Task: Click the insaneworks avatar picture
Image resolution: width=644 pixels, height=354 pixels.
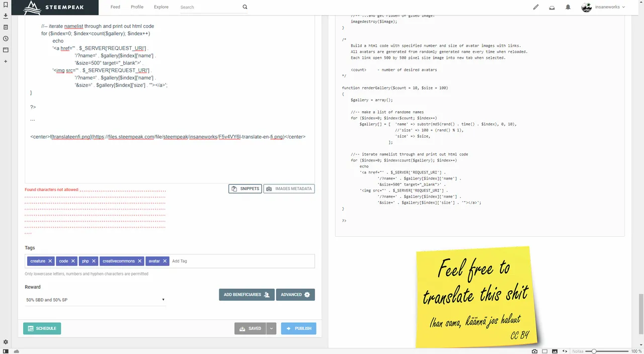Action: click(586, 7)
